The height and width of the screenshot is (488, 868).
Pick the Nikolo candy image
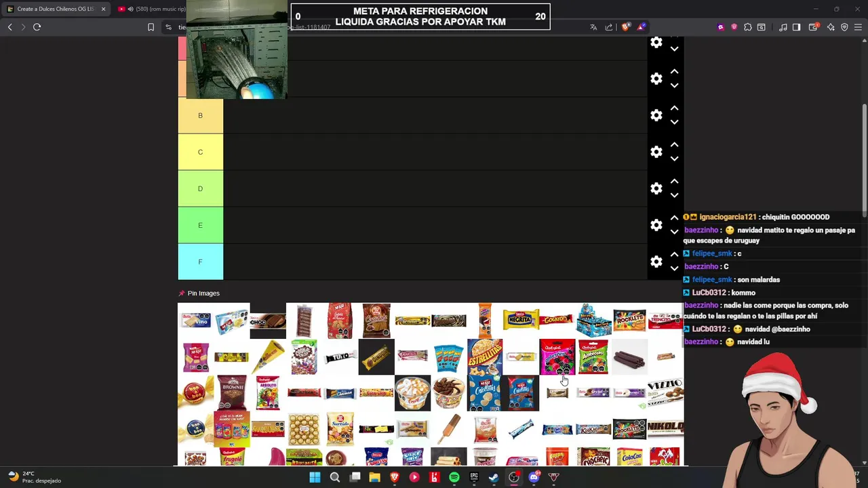[665, 428]
